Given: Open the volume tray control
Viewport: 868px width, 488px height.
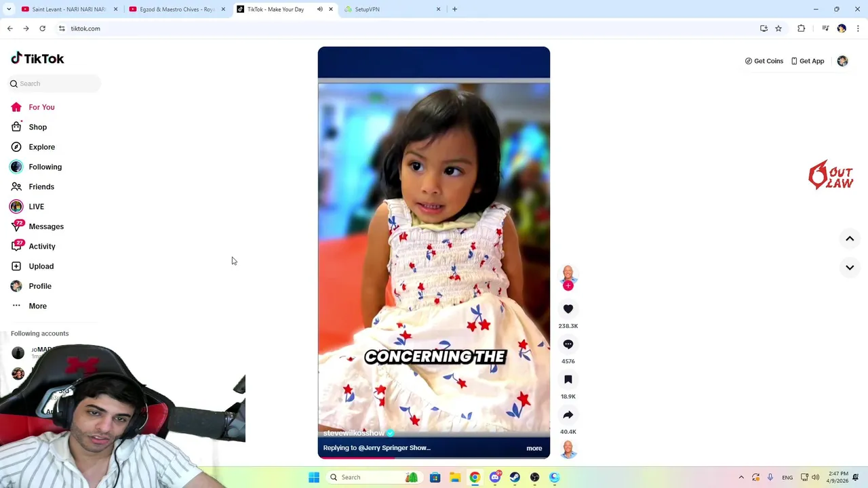Looking at the screenshot, I should (x=815, y=477).
